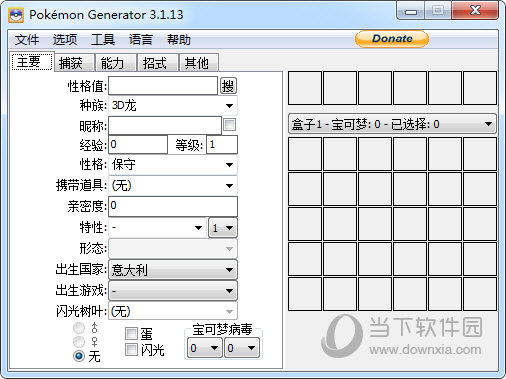Click the 搜 search button next to 性格值

click(x=228, y=86)
